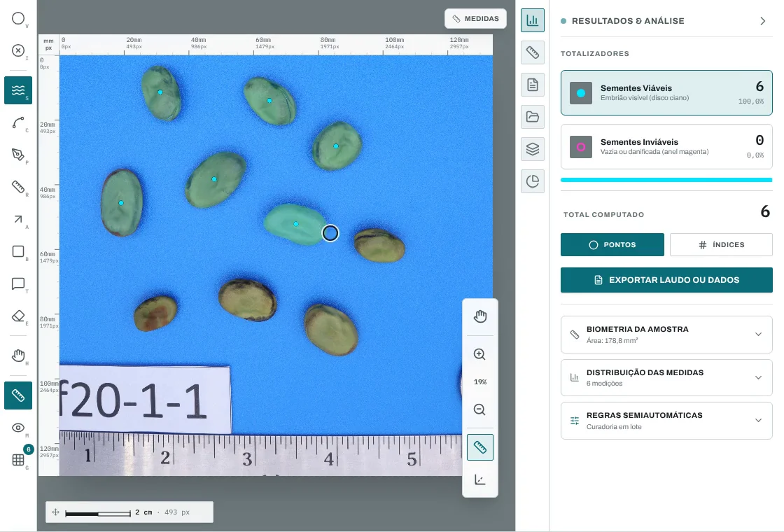The width and height of the screenshot is (784, 532).
Task: Open the layers panel icon
Action: click(533, 148)
